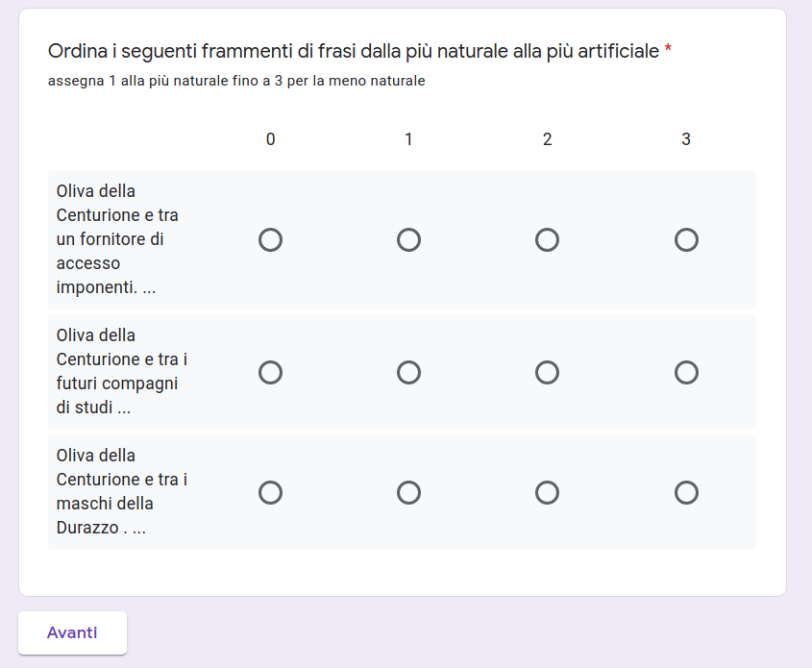Select 2 for 'fornitore di accesso imponenti' row
This screenshot has width=812, height=668.
point(547,239)
